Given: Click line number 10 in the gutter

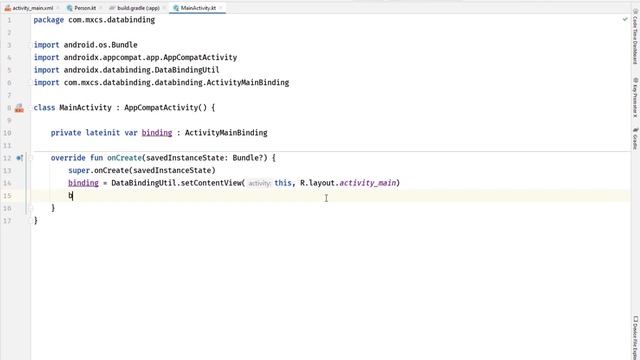Looking at the screenshot, I should (7, 133).
